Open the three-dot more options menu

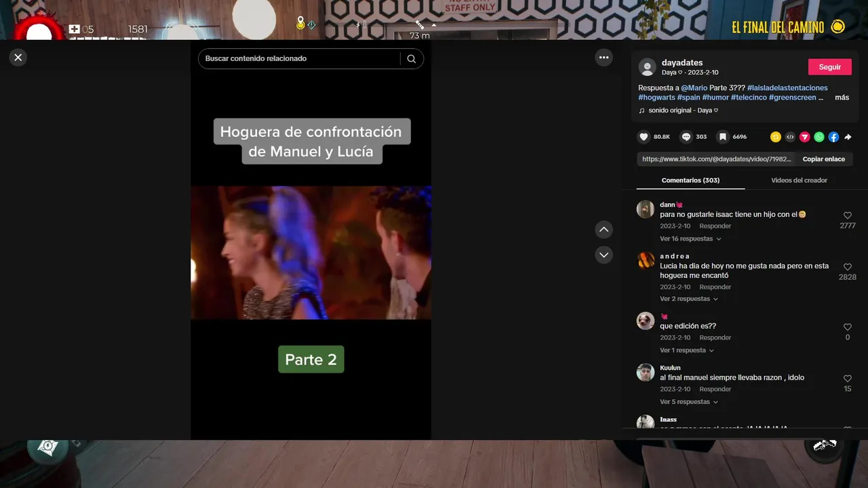click(x=604, y=58)
